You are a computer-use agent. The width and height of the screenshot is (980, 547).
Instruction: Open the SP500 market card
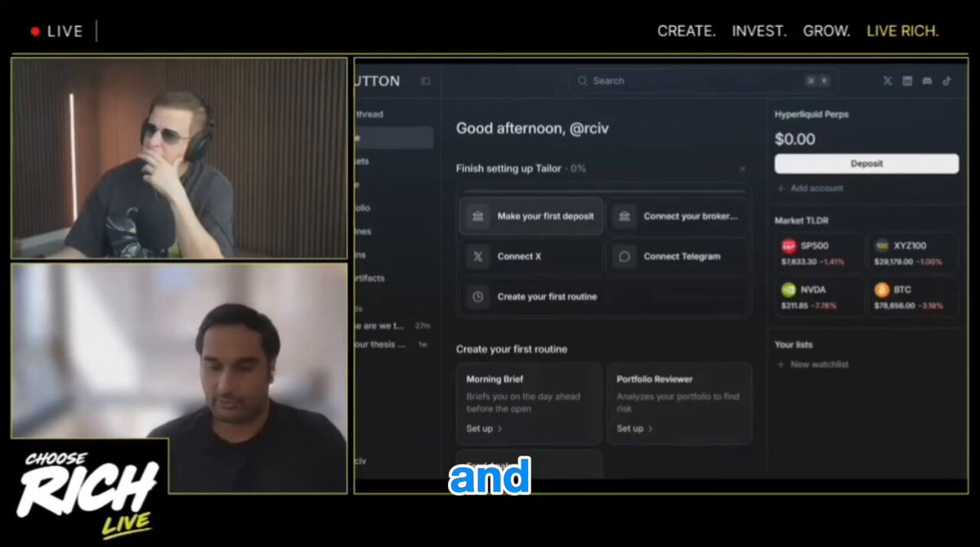[x=819, y=253]
